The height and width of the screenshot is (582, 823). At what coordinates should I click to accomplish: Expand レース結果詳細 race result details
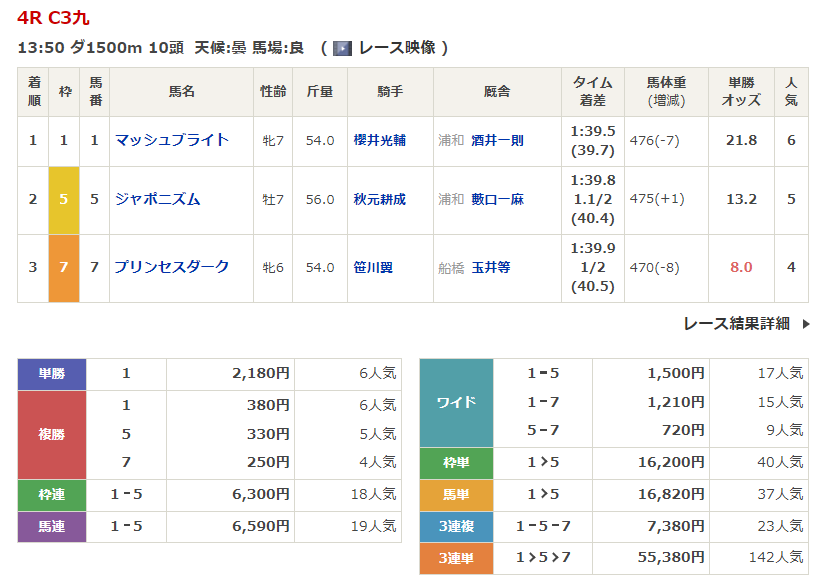click(736, 324)
